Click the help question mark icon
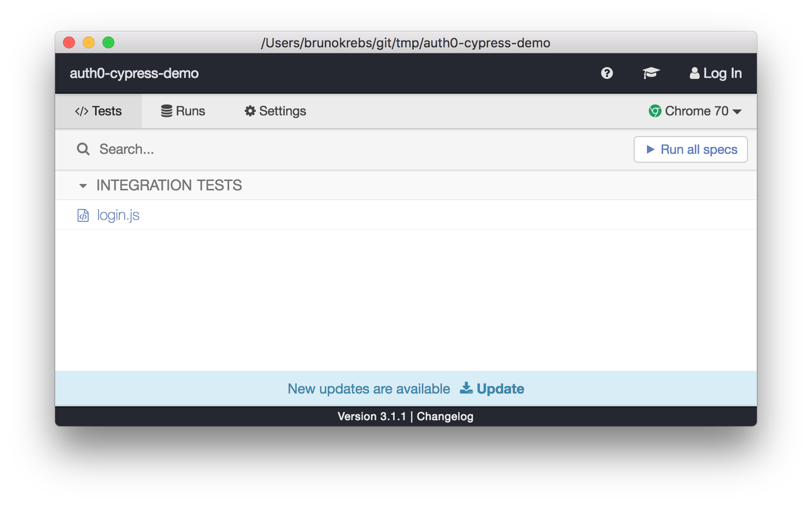Image resolution: width=812 pixels, height=505 pixels. tap(607, 73)
